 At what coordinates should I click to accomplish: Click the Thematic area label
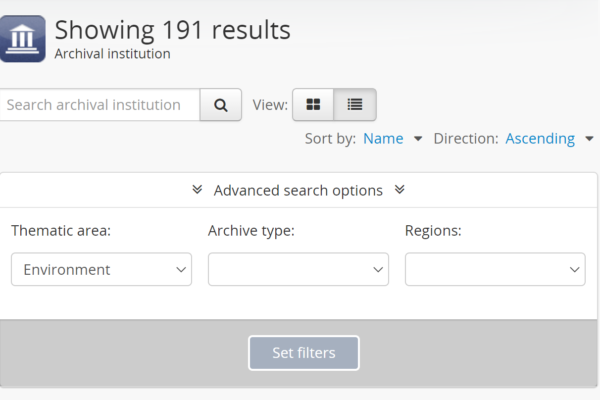pos(61,231)
